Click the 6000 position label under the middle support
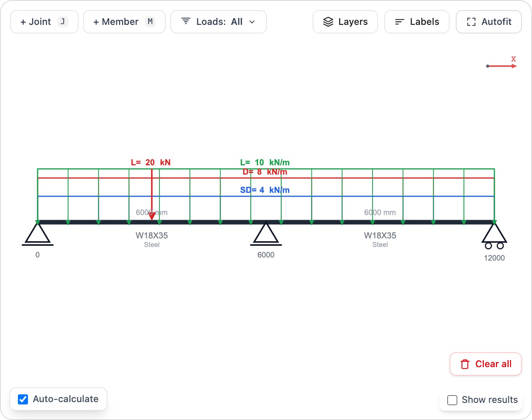 point(266,255)
